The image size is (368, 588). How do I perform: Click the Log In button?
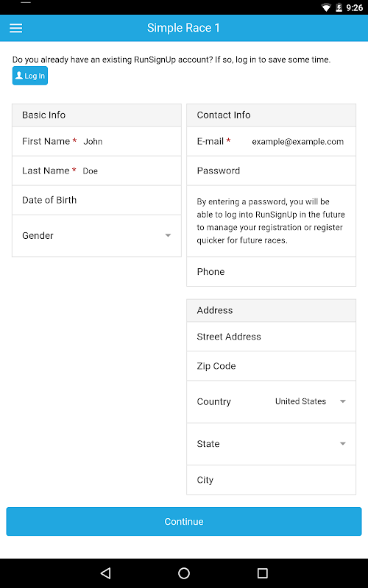(x=30, y=76)
